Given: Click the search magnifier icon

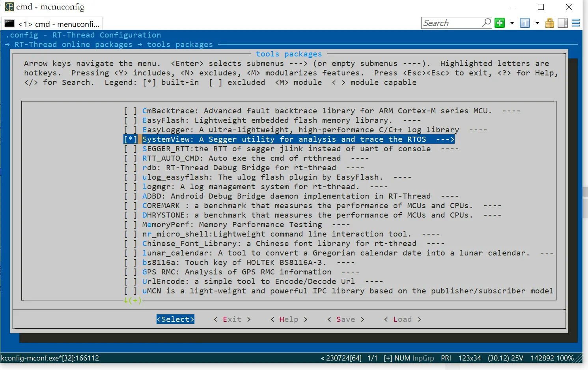Looking at the screenshot, I should tap(487, 23).
